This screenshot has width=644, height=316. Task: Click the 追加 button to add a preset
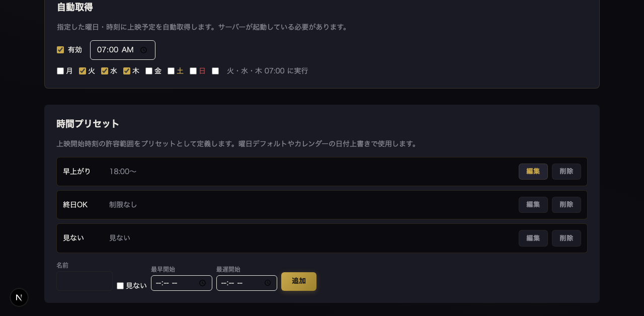click(x=298, y=282)
